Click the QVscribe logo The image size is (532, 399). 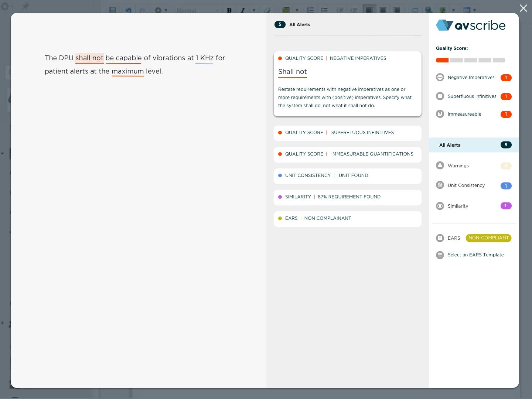tap(471, 25)
